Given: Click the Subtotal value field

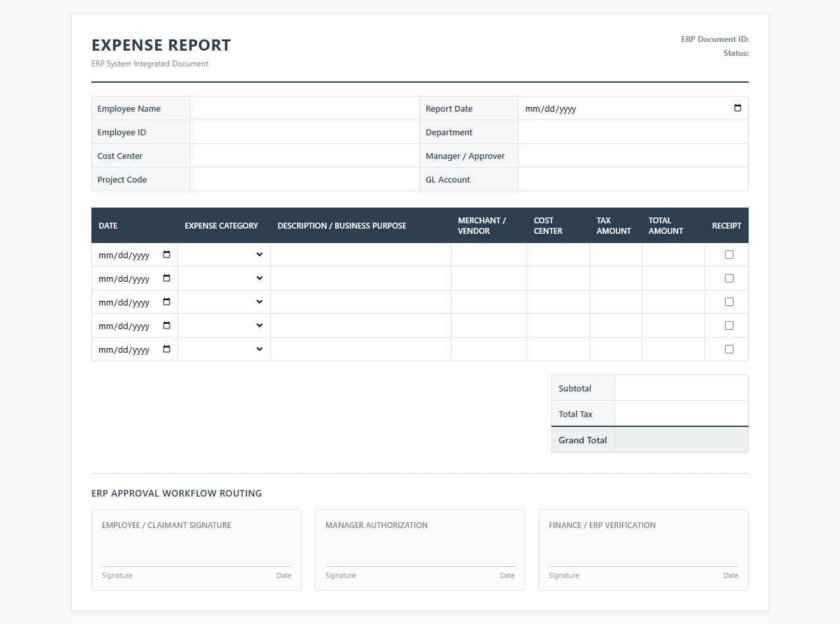Looking at the screenshot, I should click(x=682, y=388).
